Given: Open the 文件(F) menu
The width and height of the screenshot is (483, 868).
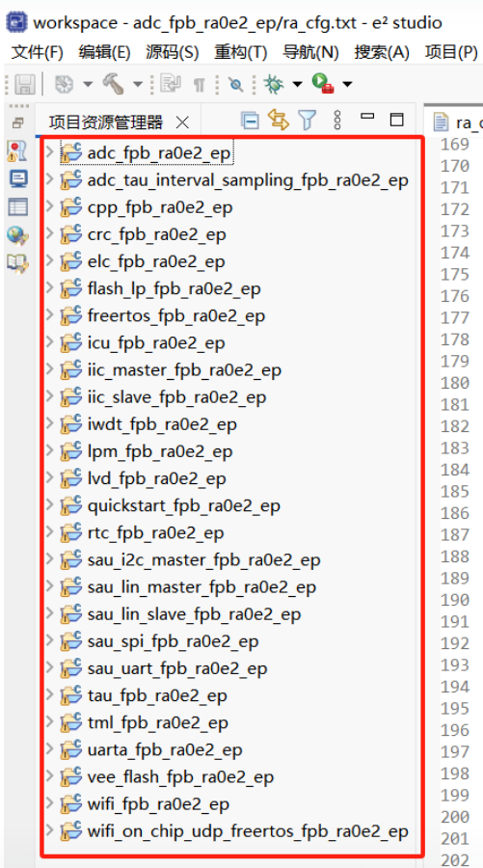Looking at the screenshot, I should (37, 53).
